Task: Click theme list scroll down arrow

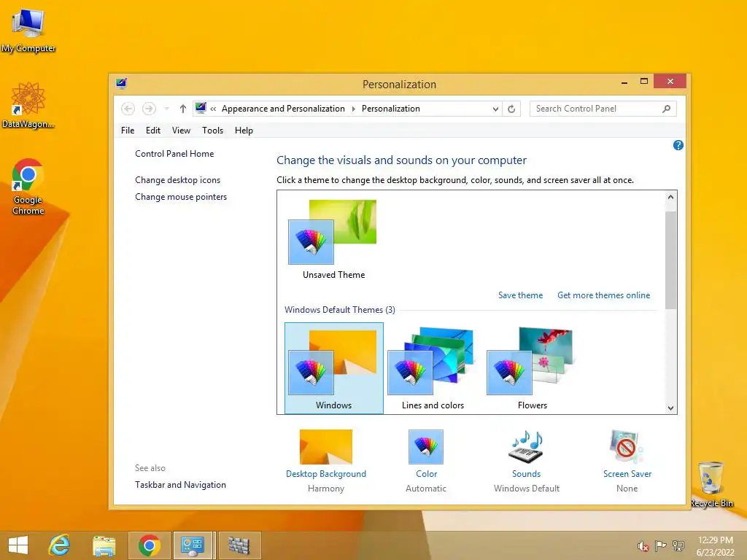Action: point(671,408)
